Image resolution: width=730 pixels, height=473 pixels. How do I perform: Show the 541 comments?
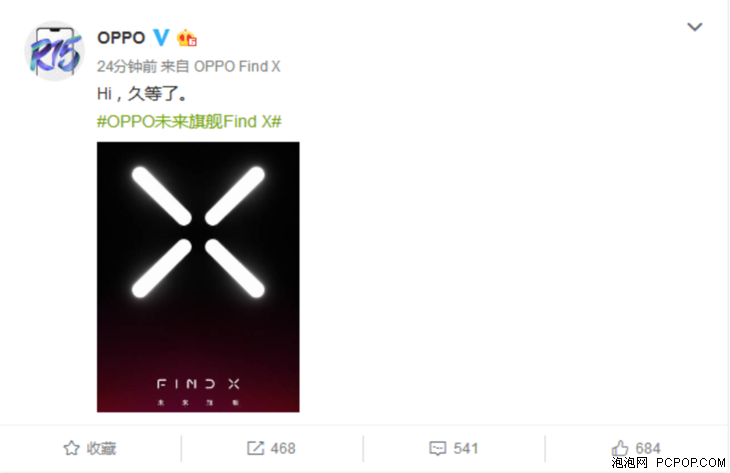tap(466, 448)
